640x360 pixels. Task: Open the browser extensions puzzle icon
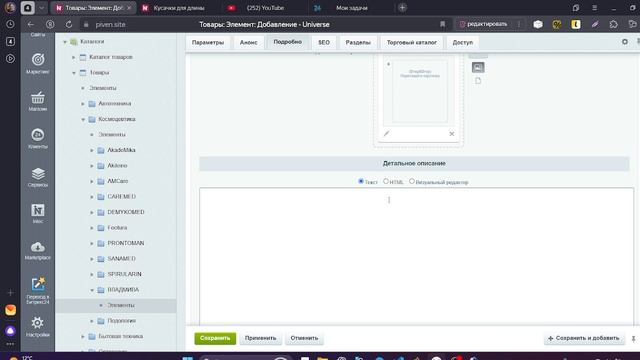613,24
